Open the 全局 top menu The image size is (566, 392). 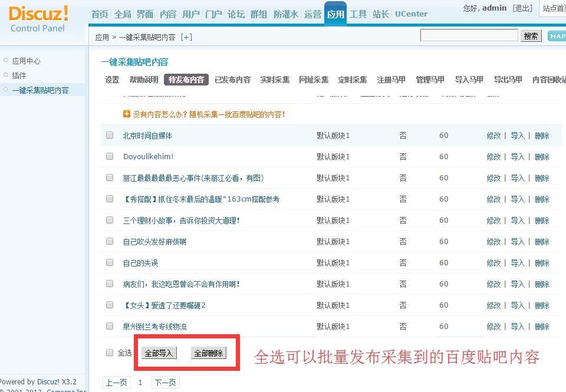pos(123,14)
